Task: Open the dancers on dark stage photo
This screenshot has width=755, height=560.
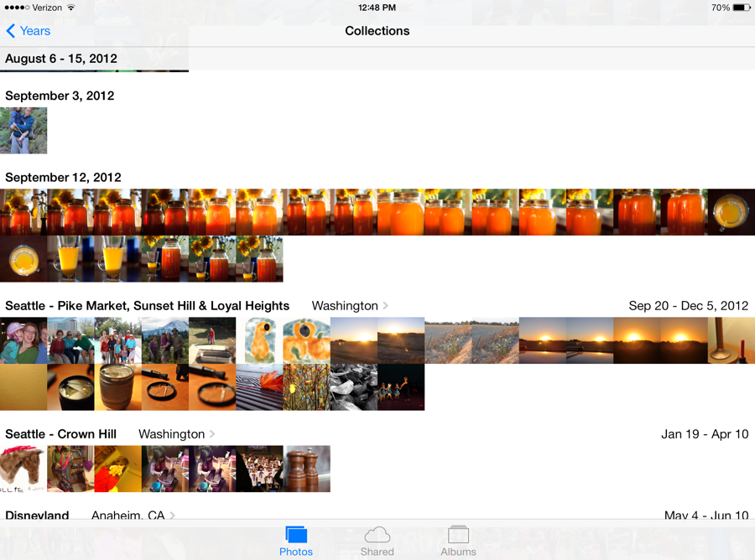Action: click(401, 387)
